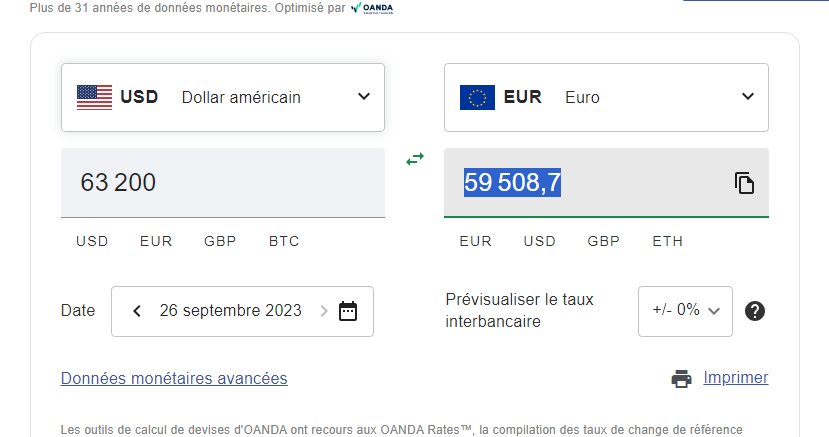The width and height of the screenshot is (829, 437).
Task: Advance to the next date with the right arrow
Action: pyautogui.click(x=324, y=311)
